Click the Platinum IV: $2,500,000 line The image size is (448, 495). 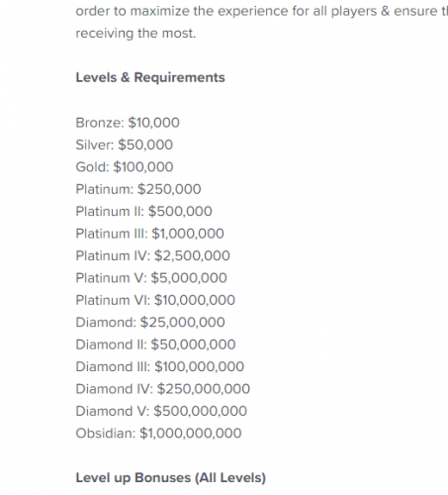pyautogui.click(x=153, y=255)
